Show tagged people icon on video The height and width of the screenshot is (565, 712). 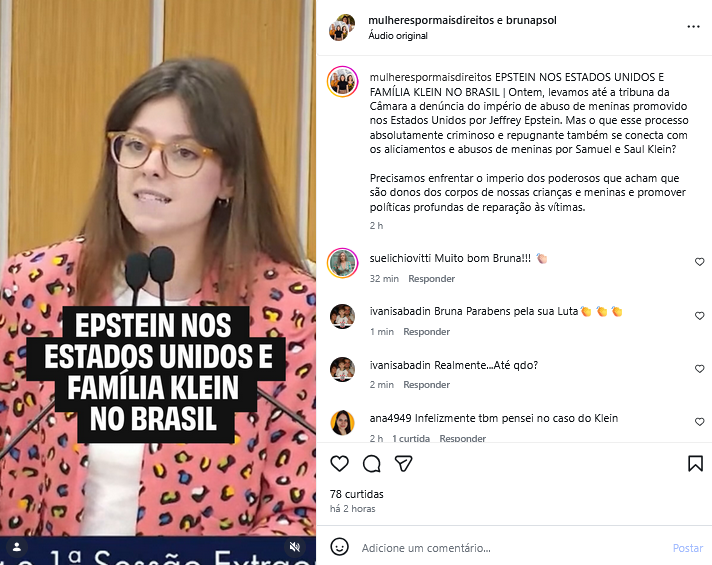(x=17, y=547)
